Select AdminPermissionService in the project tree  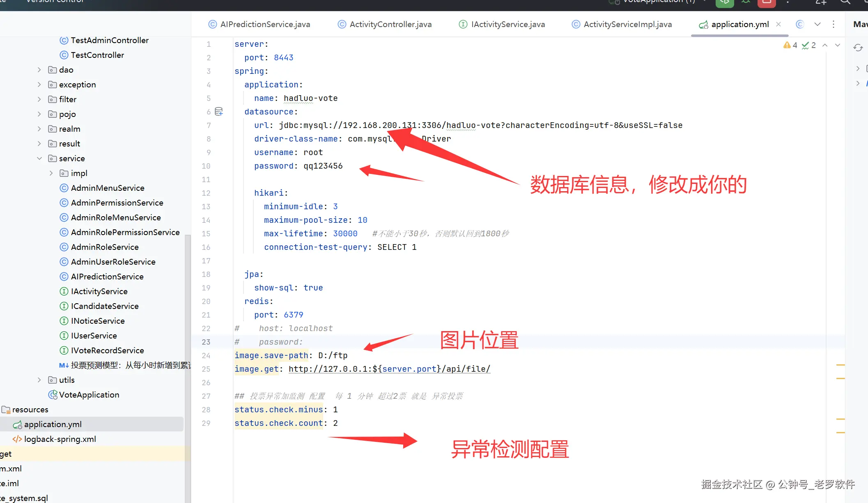coord(117,203)
